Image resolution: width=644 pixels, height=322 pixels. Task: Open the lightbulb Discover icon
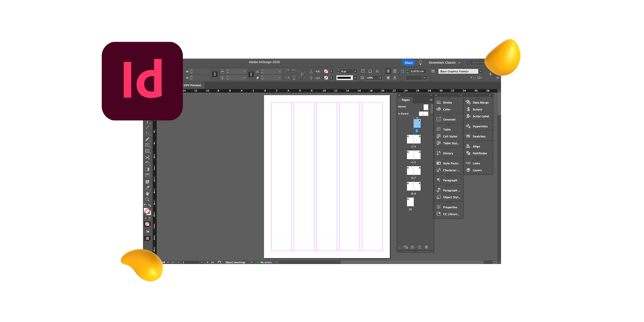tap(421, 63)
